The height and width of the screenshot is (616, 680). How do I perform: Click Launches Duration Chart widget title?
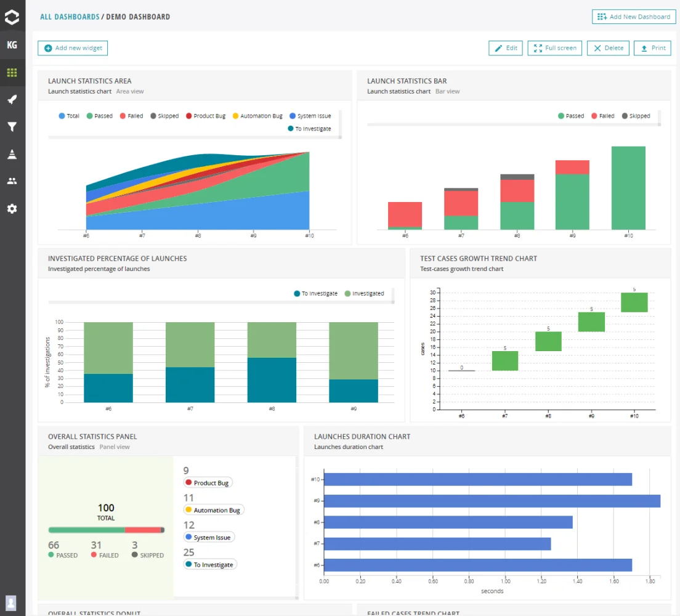(x=362, y=436)
